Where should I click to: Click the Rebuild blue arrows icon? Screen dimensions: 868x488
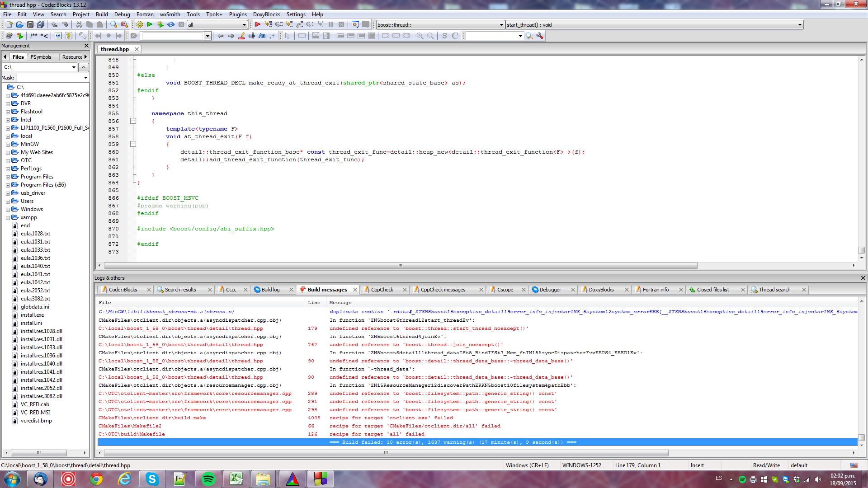click(x=171, y=24)
